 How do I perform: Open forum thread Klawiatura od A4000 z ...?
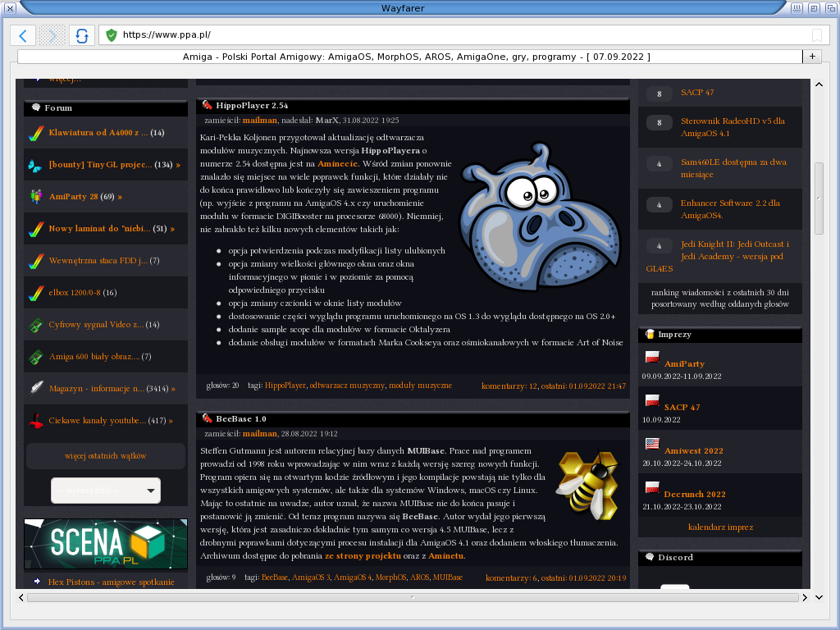tap(98, 132)
